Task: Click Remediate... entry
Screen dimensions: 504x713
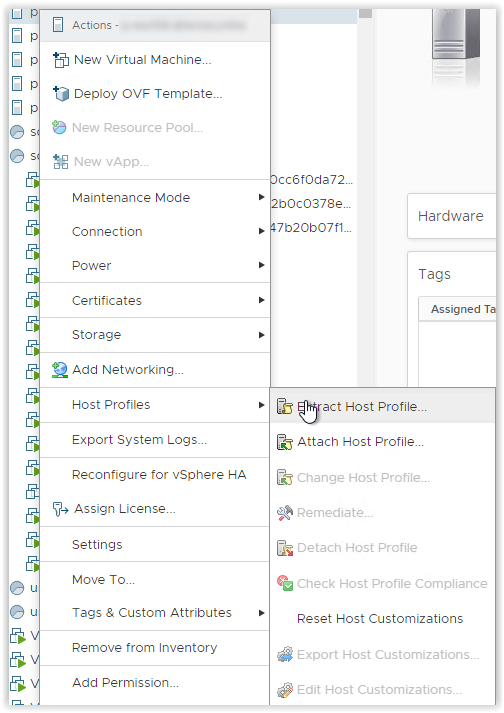Action: tap(383, 513)
